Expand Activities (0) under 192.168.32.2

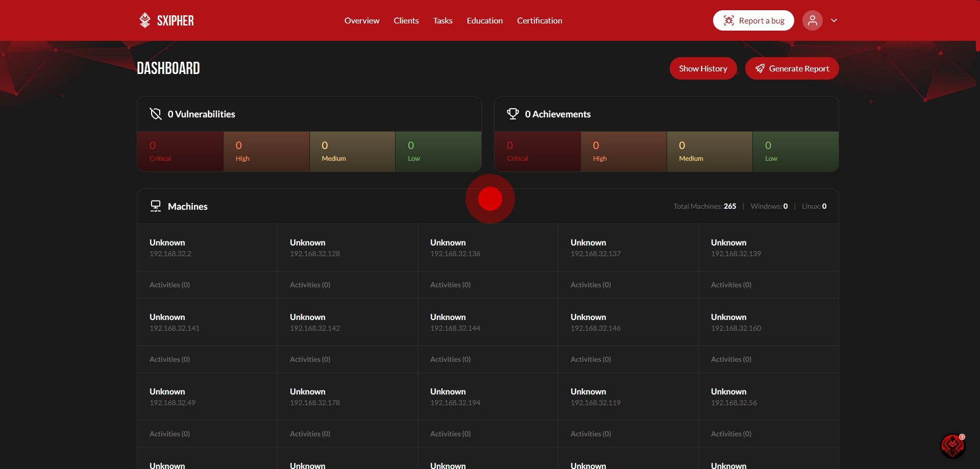(x=169, y=285)
